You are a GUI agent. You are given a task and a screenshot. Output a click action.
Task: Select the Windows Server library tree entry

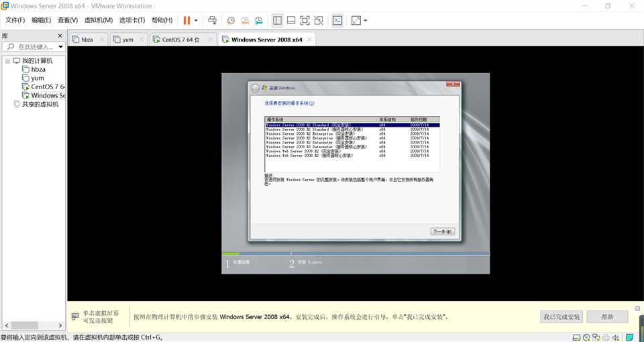pyautogui.click(x=48, y=95)
